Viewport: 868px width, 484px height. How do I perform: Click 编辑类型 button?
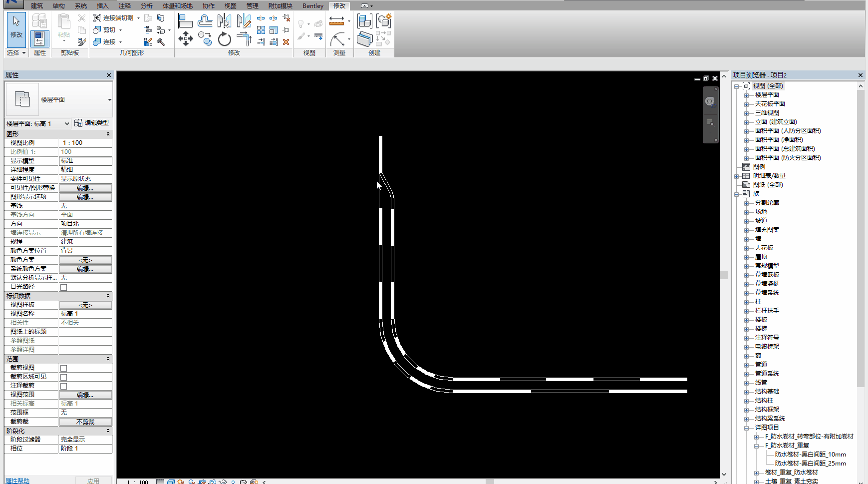coord(91,123)
